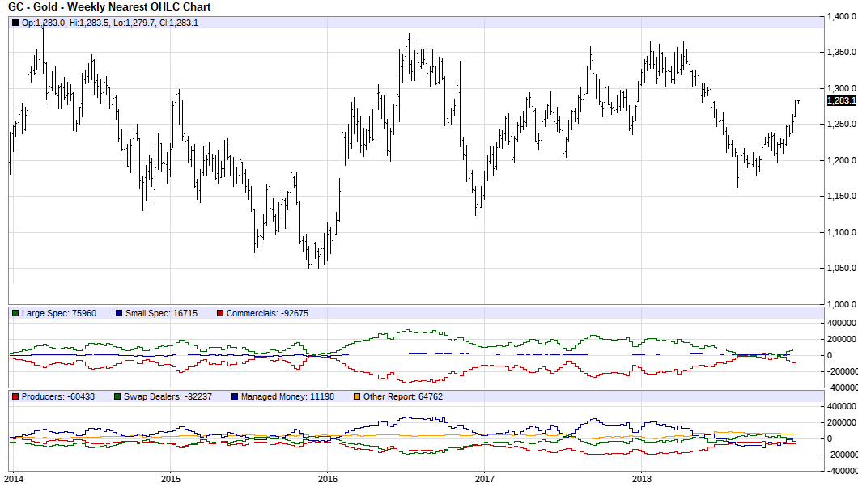Click the 1,283.1 current price tag
This screenshot has width=858, height=504.
tap(842, 100)
